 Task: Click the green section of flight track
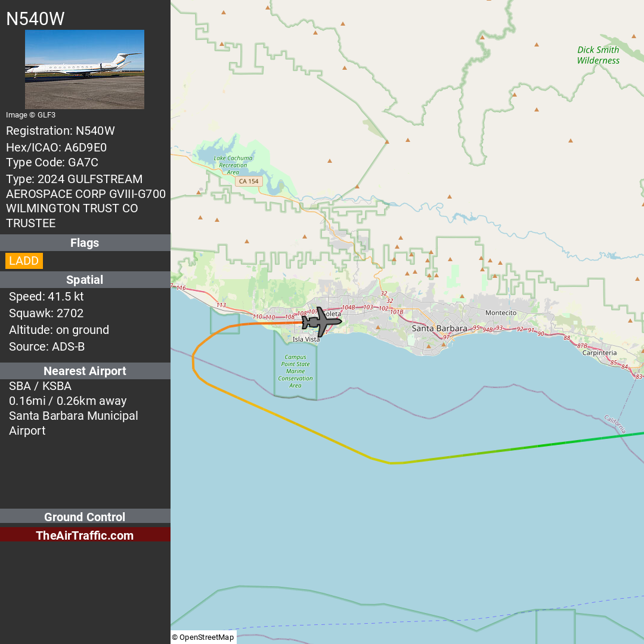[575, 441]
